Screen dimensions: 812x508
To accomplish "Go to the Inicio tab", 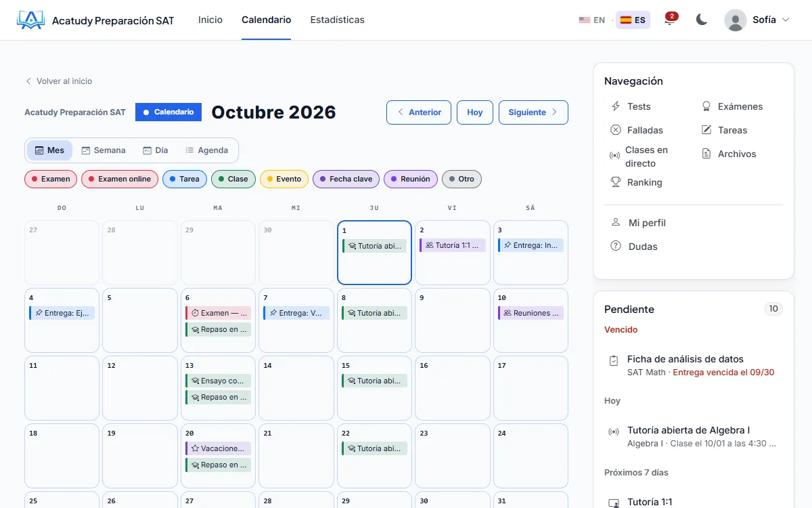I will tap(210, 20).
